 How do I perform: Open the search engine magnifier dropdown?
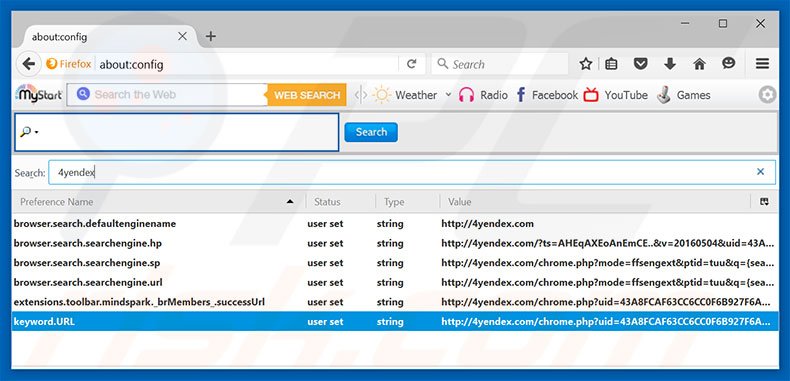(29, 132)
